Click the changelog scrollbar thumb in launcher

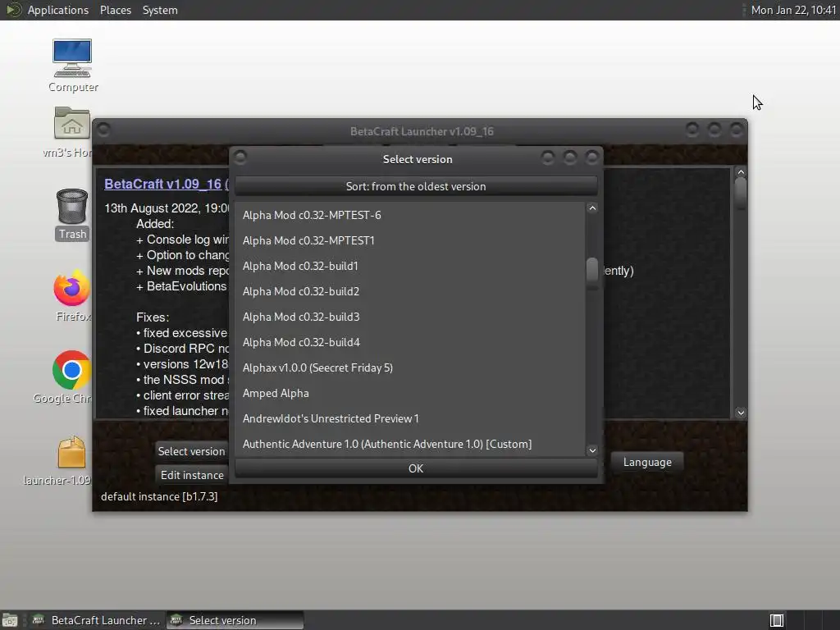(741, 194)
